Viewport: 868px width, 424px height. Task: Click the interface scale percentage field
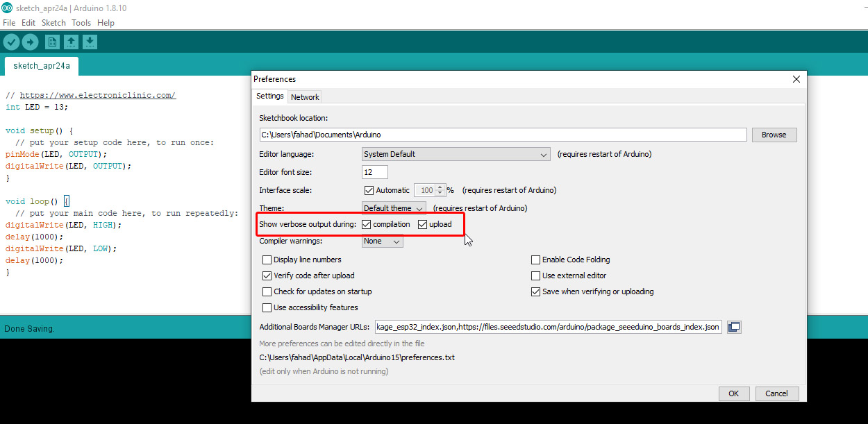point(424,190)
